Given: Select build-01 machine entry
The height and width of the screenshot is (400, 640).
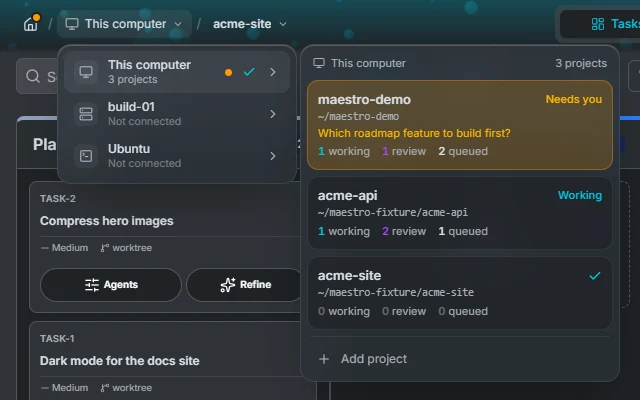Looking at the screenshot, I should (177, 114).
